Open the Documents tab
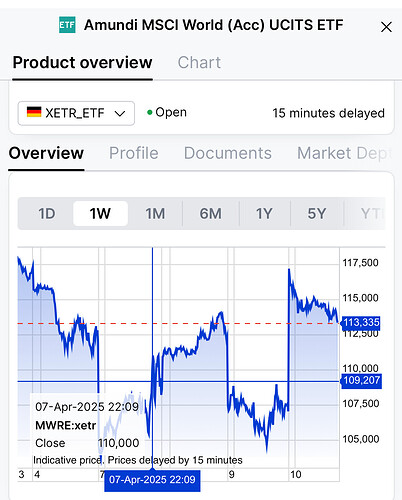402x500 pixels. (228, 153)
